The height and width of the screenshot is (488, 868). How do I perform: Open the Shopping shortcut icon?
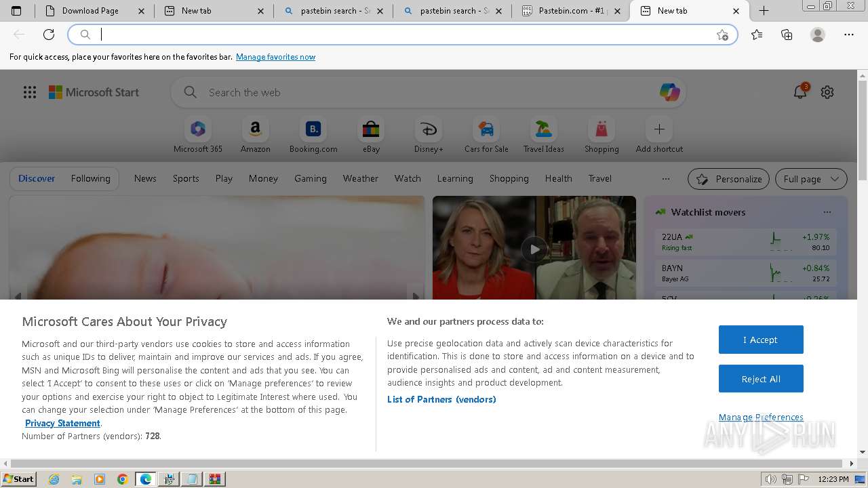[x=601, y=129]
